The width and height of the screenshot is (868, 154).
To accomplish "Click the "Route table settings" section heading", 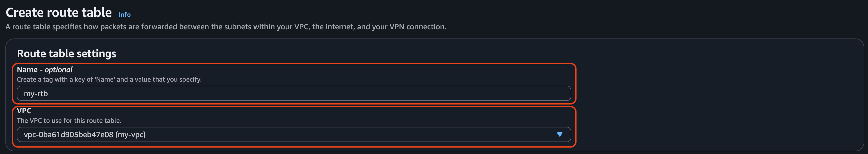I will [x=66, y=53].
